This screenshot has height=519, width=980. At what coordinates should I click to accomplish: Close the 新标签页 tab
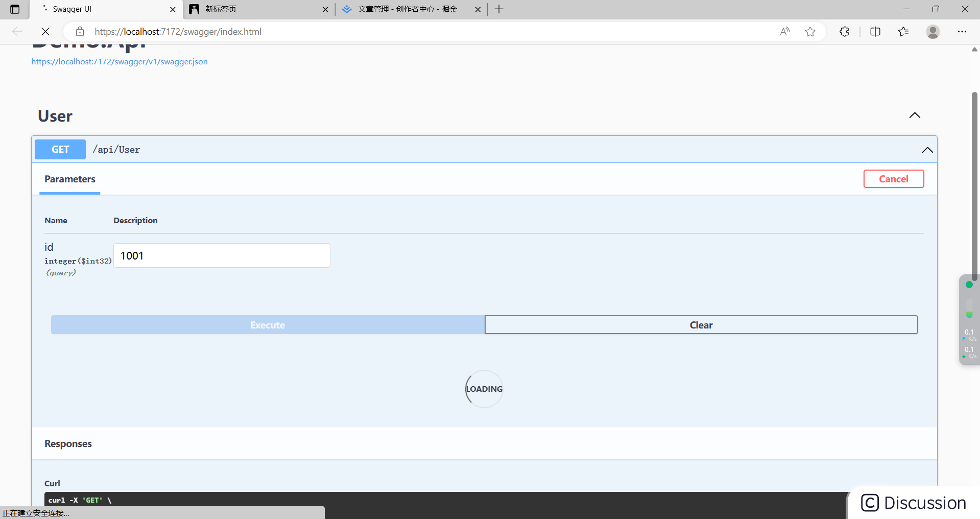[325, 9]
